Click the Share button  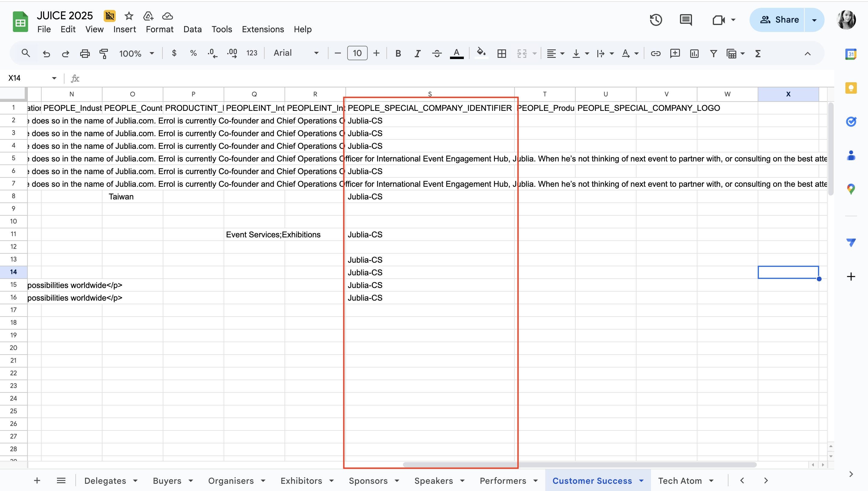coord(779,20)
